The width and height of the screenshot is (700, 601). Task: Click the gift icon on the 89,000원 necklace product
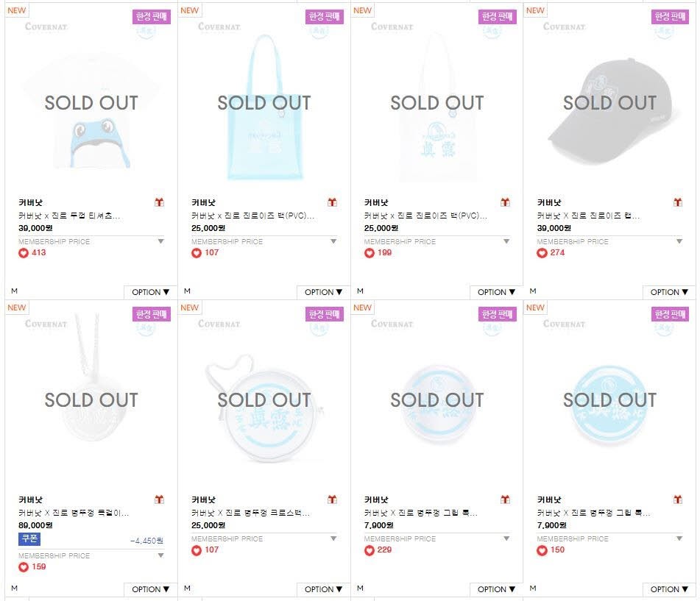coord(160,499)
